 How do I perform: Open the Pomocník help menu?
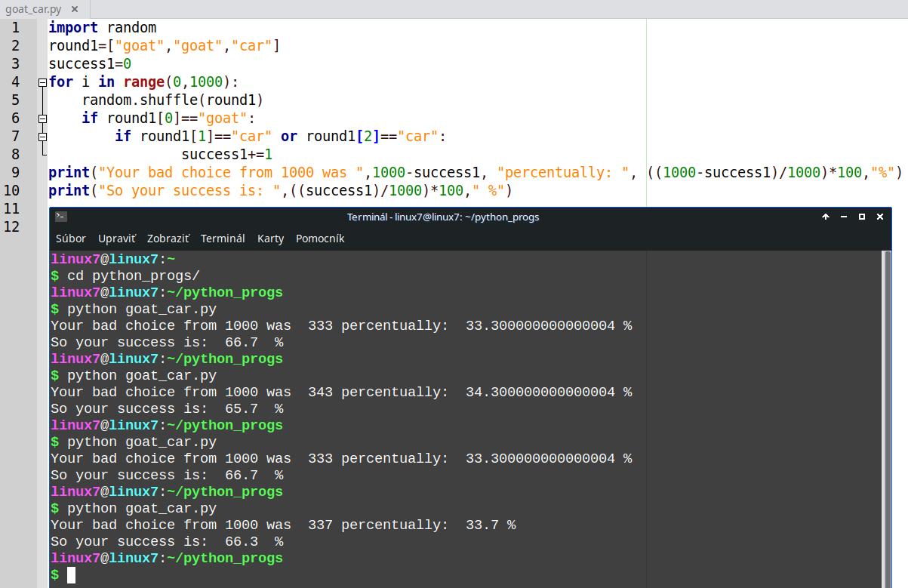320,239
